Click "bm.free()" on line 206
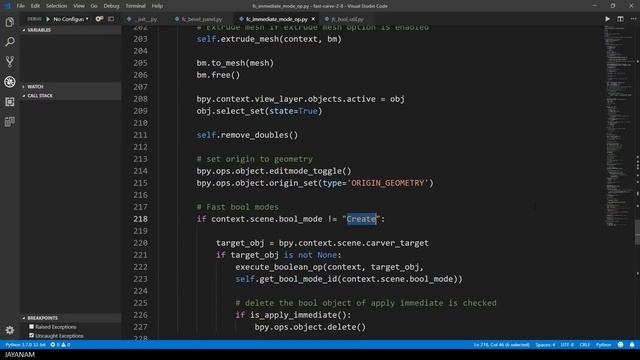This screenshot has height=360, width=640. pos(218,75)
